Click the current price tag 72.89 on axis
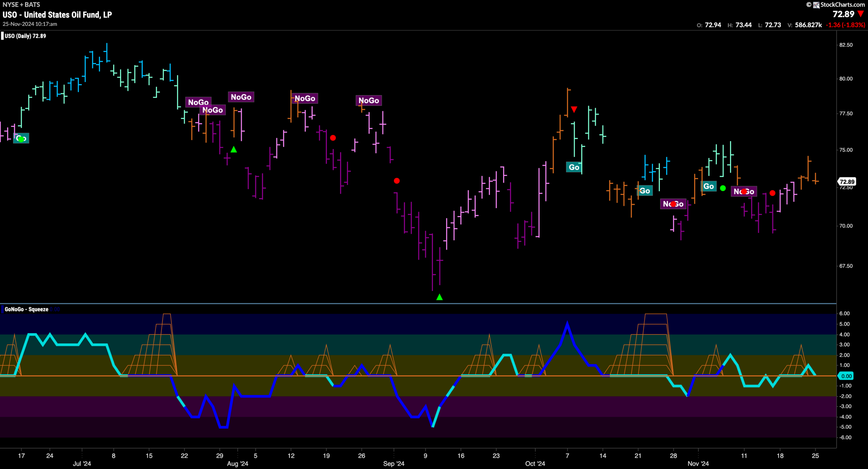Image resolution: width=868 pixels, height=469 pixels. coord(847,181)
